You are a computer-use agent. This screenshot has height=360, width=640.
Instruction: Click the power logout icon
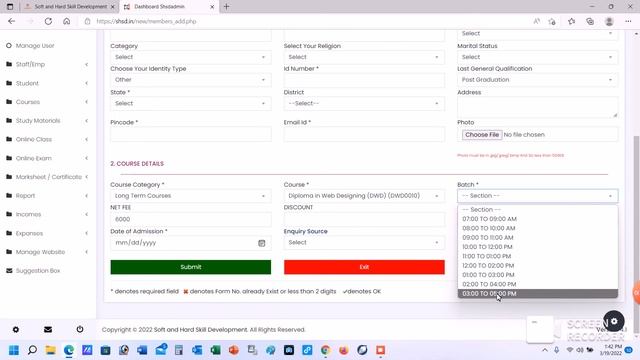coord(80,329)
